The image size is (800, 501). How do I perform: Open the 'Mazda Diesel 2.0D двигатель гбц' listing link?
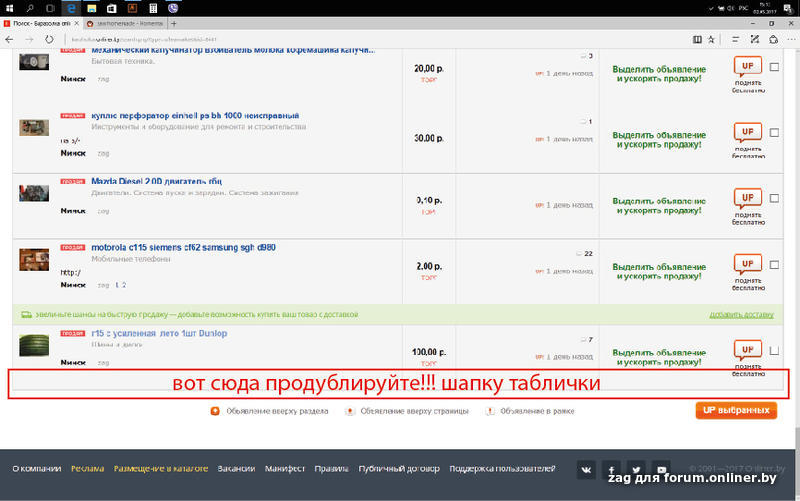point(159,181)
